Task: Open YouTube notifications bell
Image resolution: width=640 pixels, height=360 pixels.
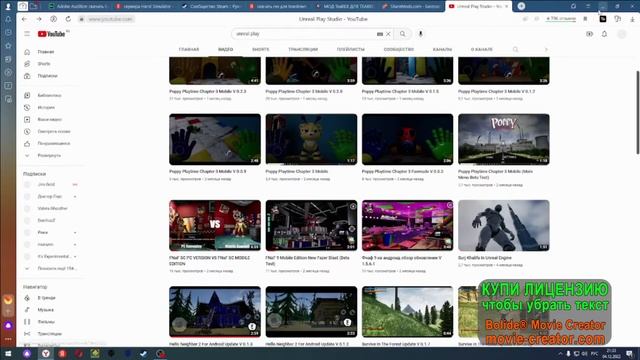Action: tap(604, 34)
